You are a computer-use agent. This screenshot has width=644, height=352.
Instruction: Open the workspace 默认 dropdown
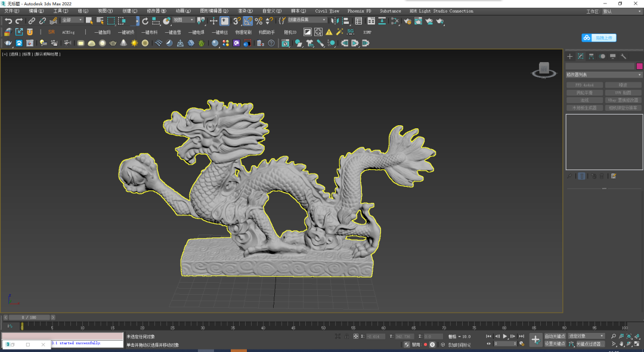click(x=620, y=11)
